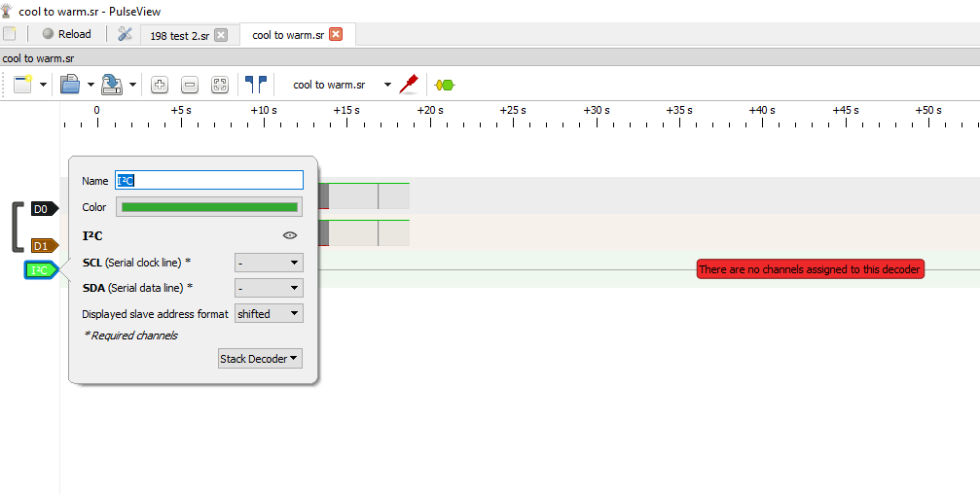Image resolution: width=980 pixels, height=495 pixels.
Task: Expand the new view dropdown arrow
Action: point(43,85)
